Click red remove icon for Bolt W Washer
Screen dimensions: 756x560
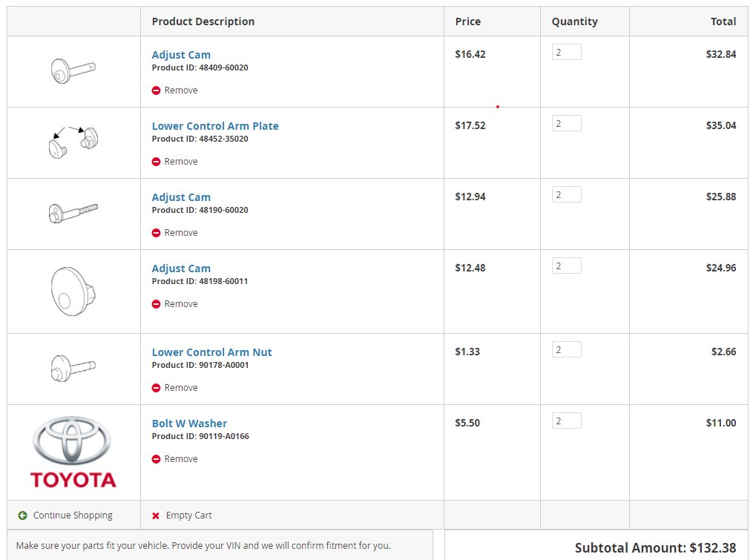click(x=156, y=459)
